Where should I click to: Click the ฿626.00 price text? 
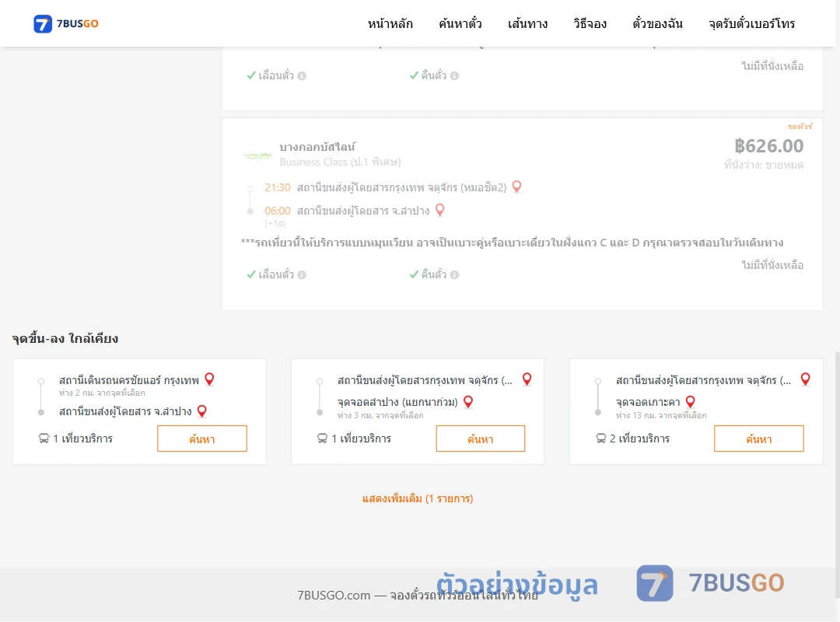point(768,145)
